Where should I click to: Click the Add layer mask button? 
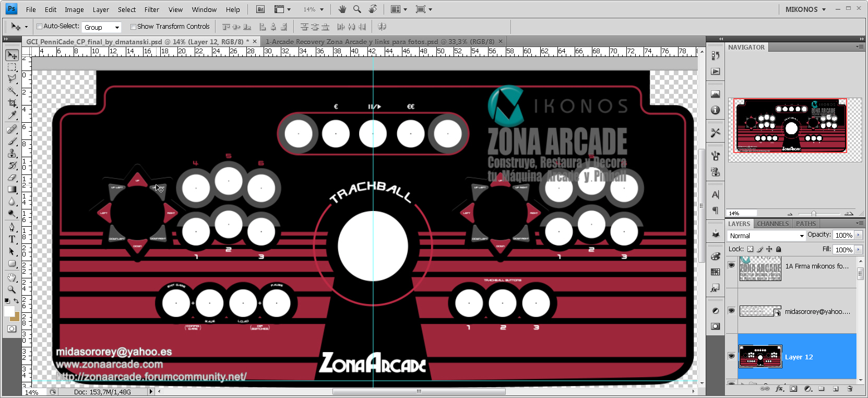coord(793,389)
